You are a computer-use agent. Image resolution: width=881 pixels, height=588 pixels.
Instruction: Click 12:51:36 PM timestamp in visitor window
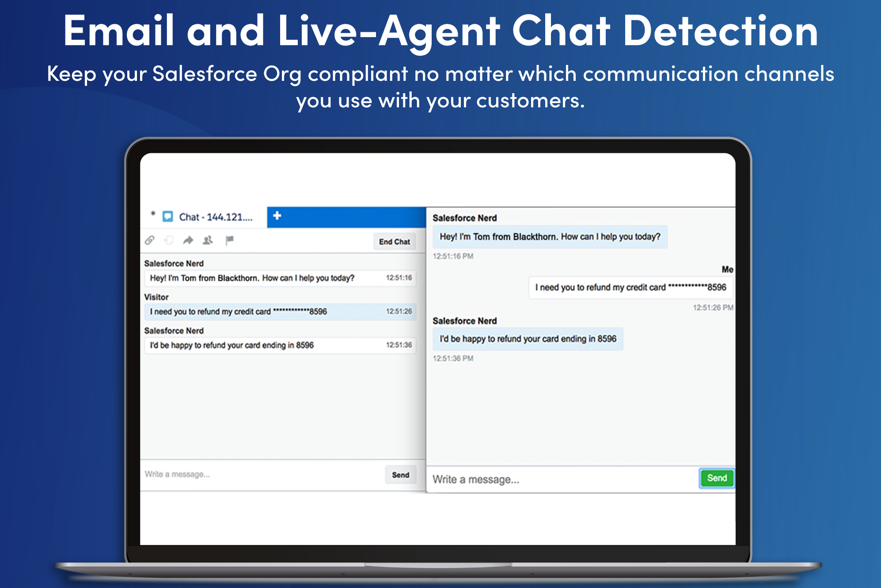pos(453,358)
